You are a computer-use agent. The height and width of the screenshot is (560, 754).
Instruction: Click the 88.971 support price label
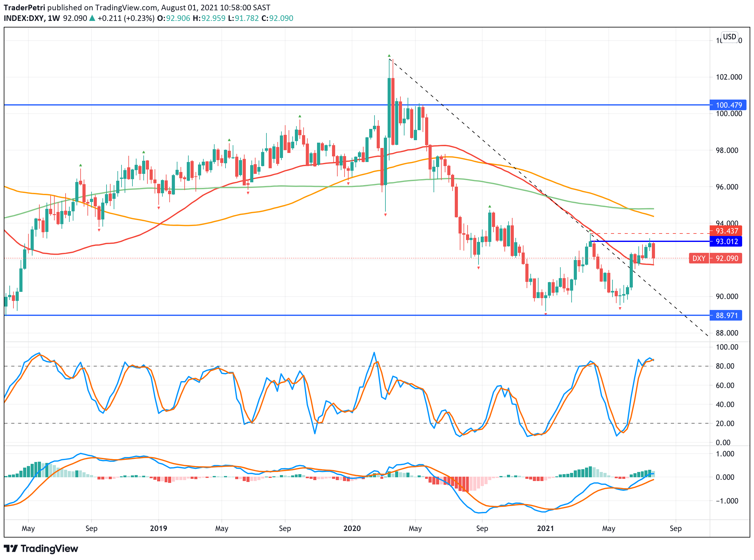727,315
